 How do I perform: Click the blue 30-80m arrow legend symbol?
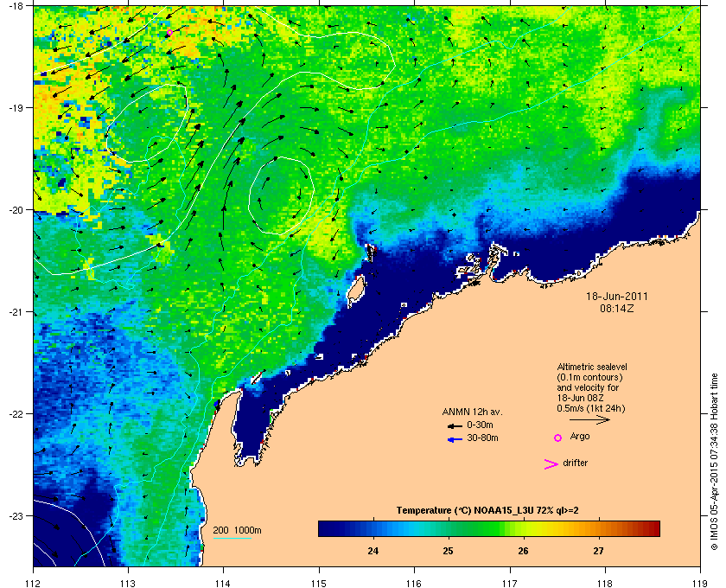[x=455, y=439]
